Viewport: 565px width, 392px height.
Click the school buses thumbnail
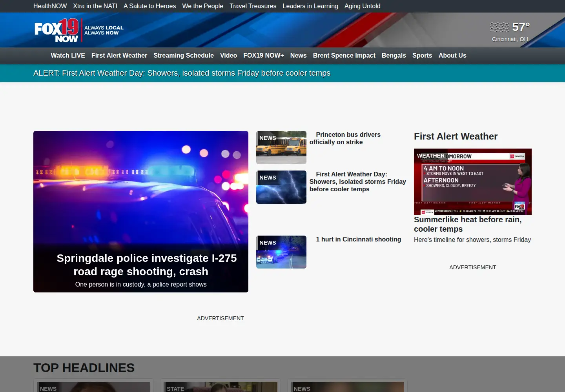pyautogui.click(x=281, y=147)
